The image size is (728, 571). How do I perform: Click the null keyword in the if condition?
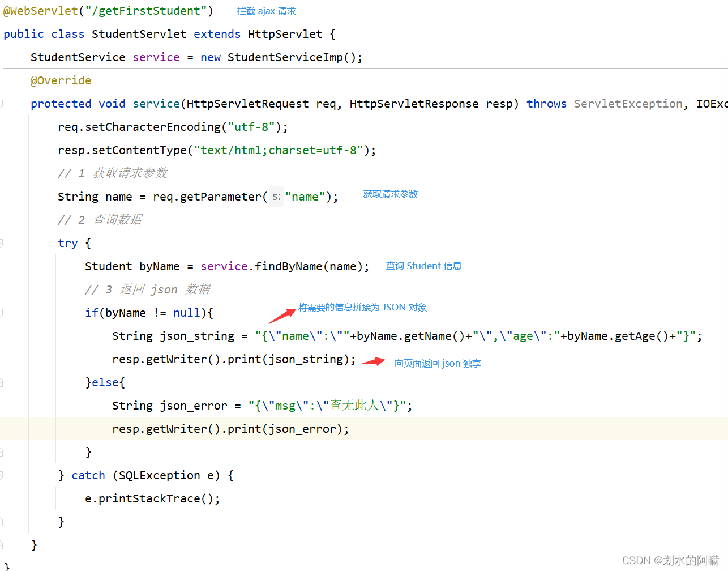187,313
